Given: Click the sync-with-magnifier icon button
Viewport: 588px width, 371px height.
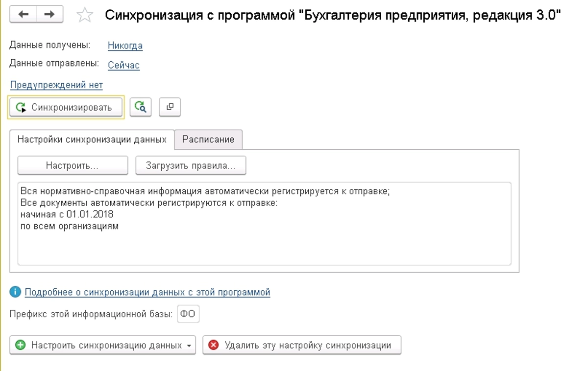Looking at the screenshot, I should pyautogui.click(x=141, y=107).
